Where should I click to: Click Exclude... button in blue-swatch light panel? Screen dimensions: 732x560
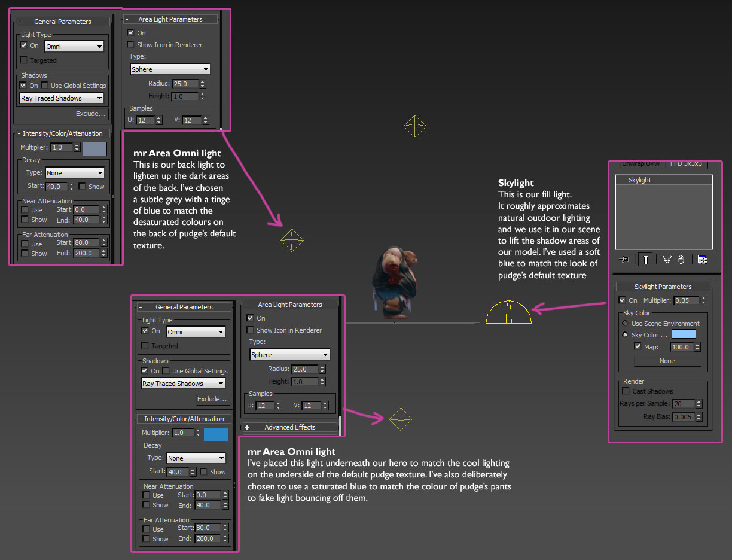[212, 399]
